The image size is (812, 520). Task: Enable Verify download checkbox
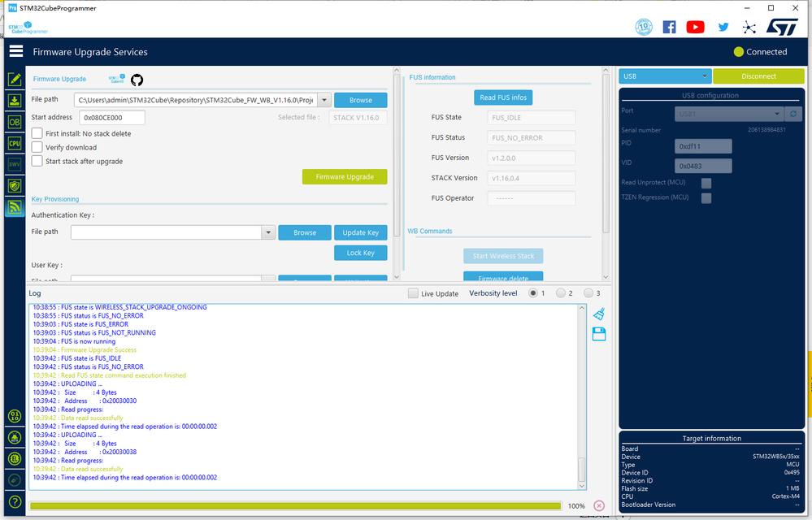(37, 147)
